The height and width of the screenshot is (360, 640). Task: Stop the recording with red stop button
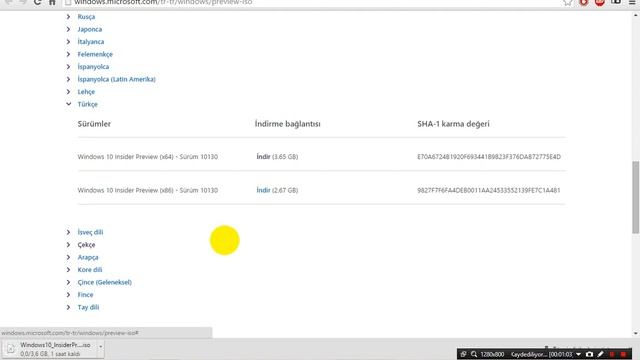[x=623, y=354]
